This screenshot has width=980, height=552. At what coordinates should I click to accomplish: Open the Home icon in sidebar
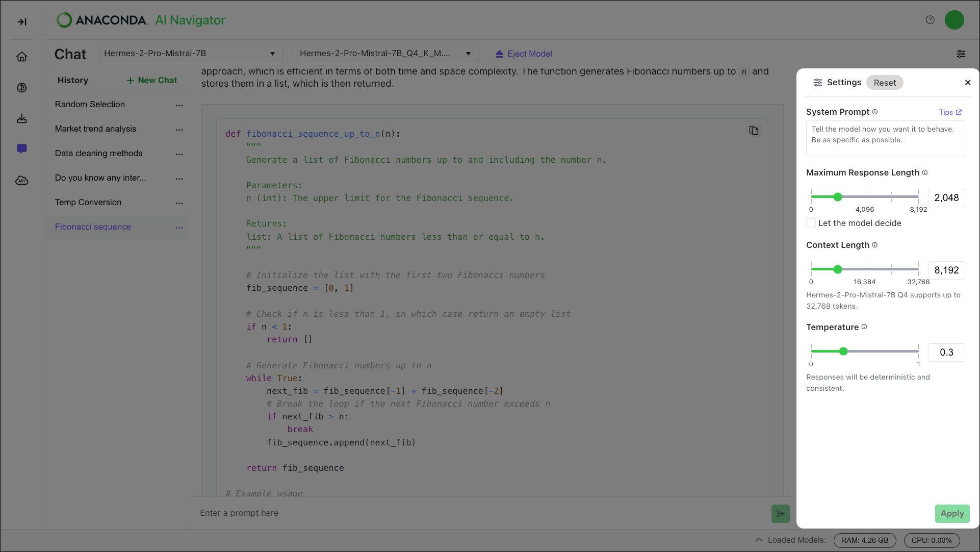[22, 57]
